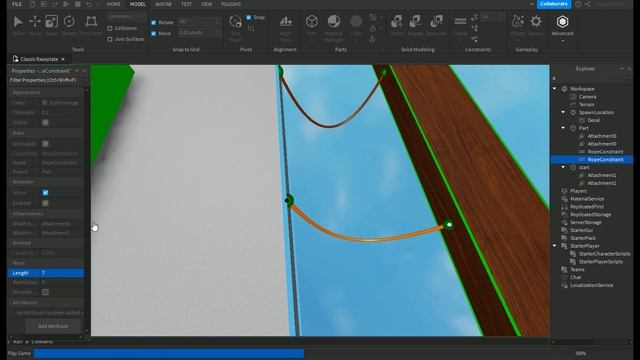Click the Union solid modeling icon
This screenshot has width=640, height=360.
(397, 21)
